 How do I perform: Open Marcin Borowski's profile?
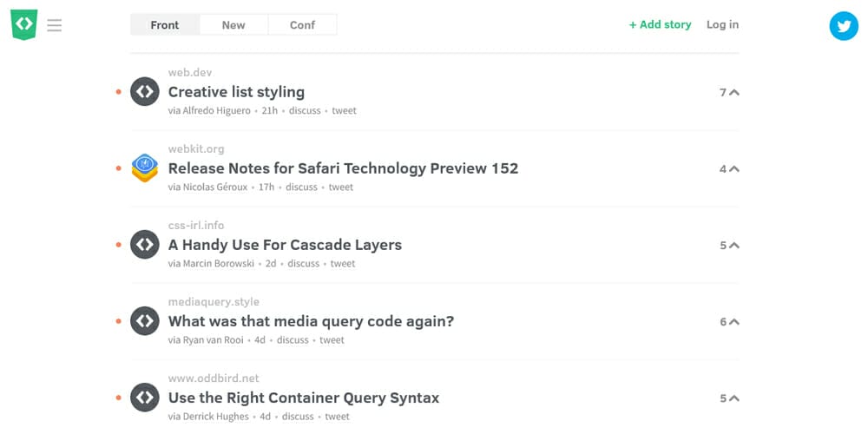(x=218, y=264)
